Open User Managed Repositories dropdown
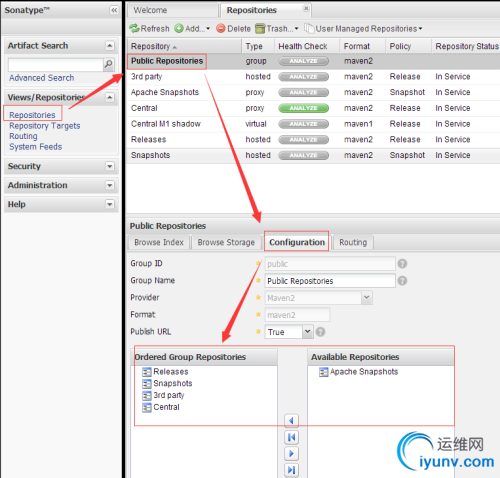 pos(363,29)
